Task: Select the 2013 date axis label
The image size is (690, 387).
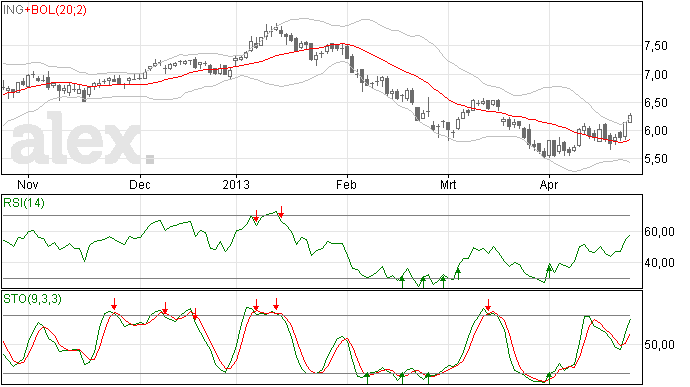Action: point(236,184)
